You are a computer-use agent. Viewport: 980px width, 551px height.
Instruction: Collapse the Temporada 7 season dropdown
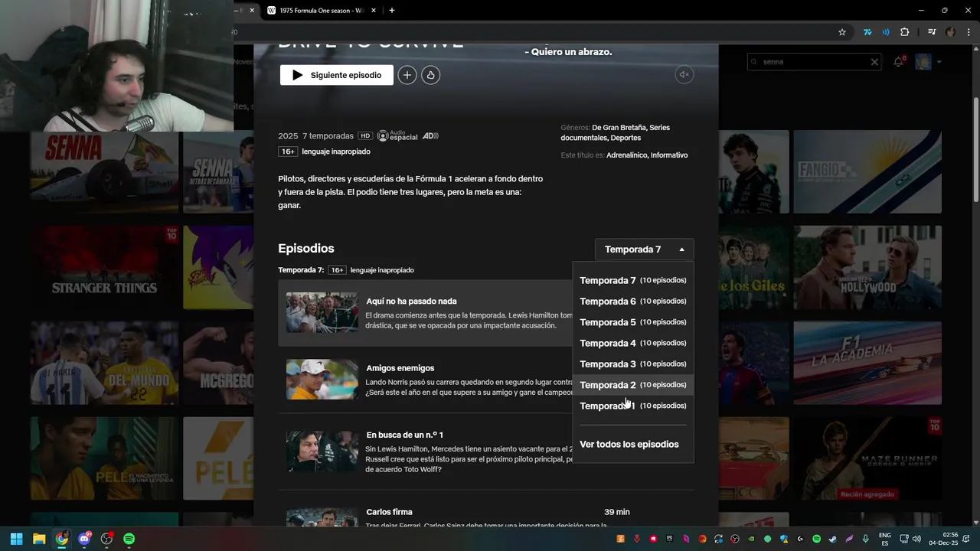click(644, 249)
